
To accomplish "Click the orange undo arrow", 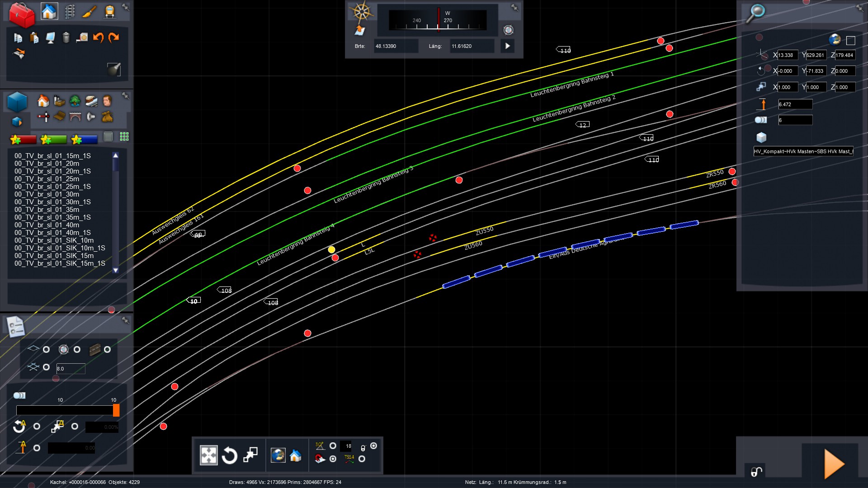I will pos(98,38).
